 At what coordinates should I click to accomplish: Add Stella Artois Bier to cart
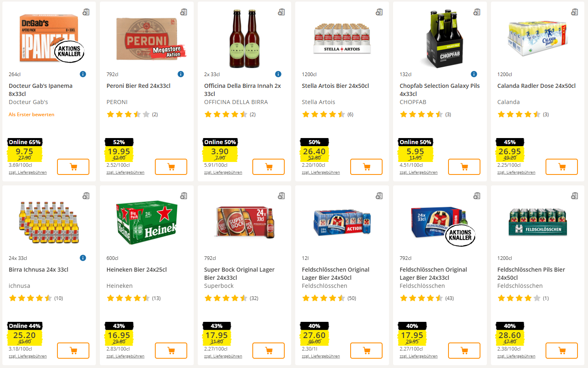pyautogui.click(x=366, y=167)
